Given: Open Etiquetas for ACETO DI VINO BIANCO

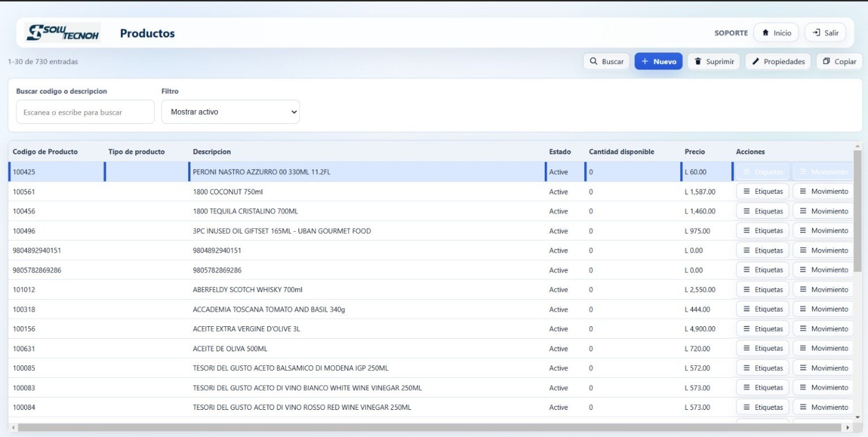Looking at the screenshot, I should 763,387.
